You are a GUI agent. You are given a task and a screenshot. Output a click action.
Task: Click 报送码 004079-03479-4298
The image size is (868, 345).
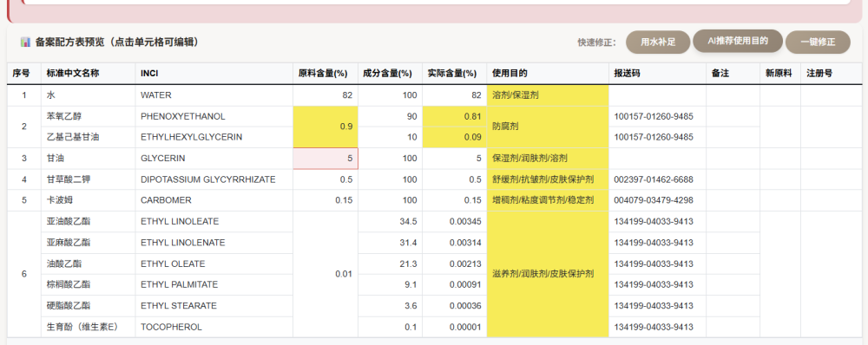pos(658,200)
